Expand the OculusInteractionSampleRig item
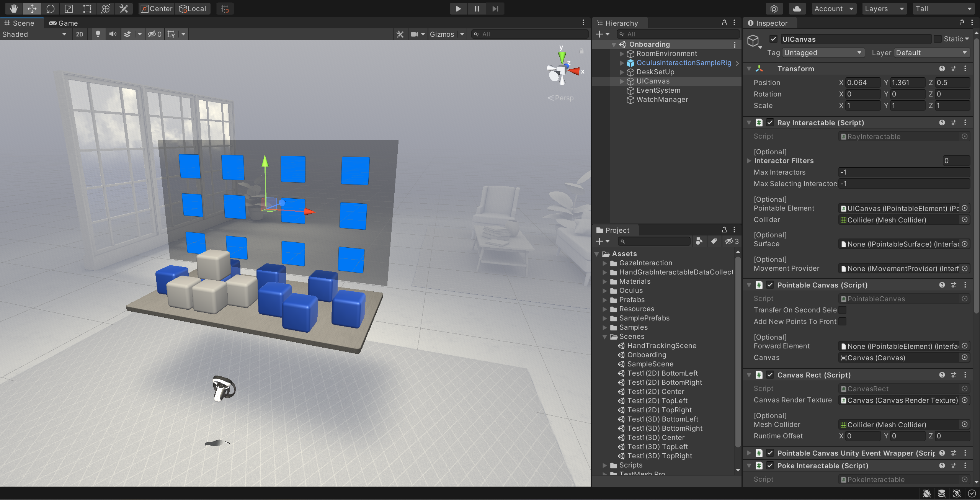 pyautogui.click(x=621, y=62)
